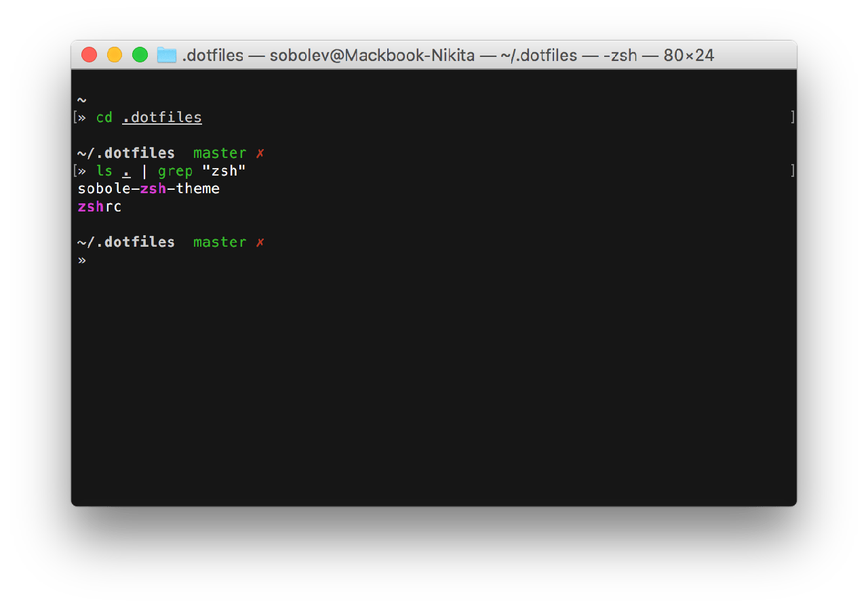The width and height of the screenshot is (868, 608).
Task: Click the right bracket mark on cd line
Action: (x=792, y=118)
